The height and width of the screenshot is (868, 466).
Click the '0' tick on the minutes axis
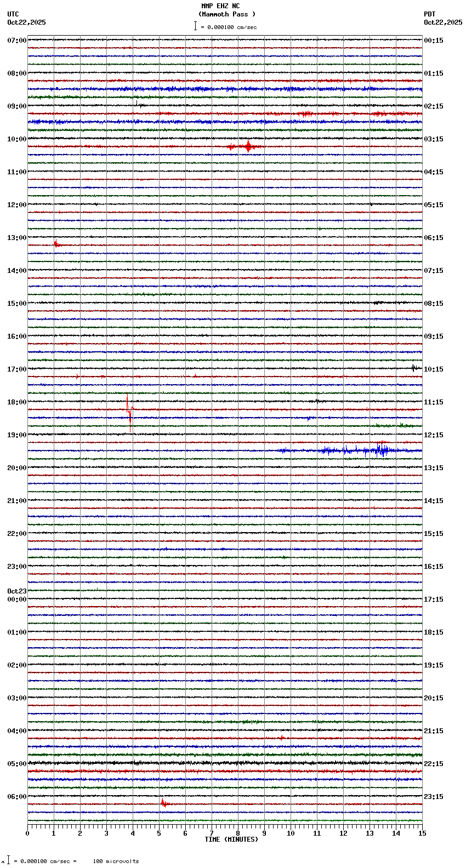click(x=27, y=833)
